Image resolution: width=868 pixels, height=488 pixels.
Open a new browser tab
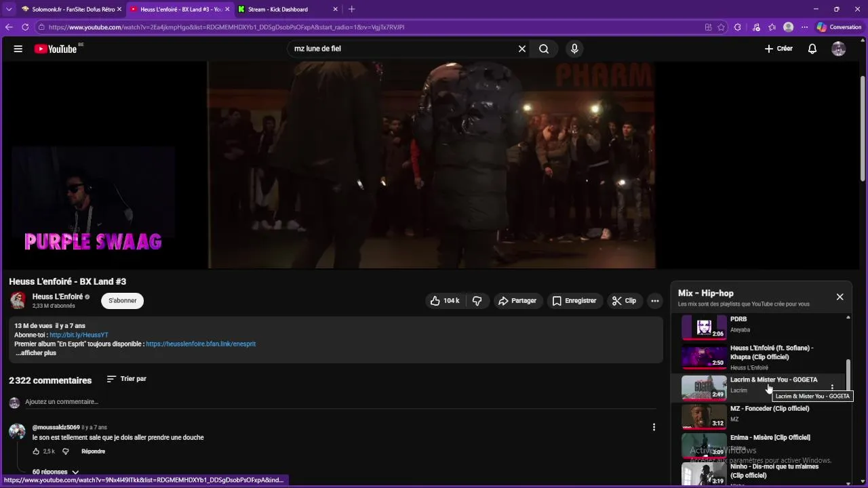[351, 9]
